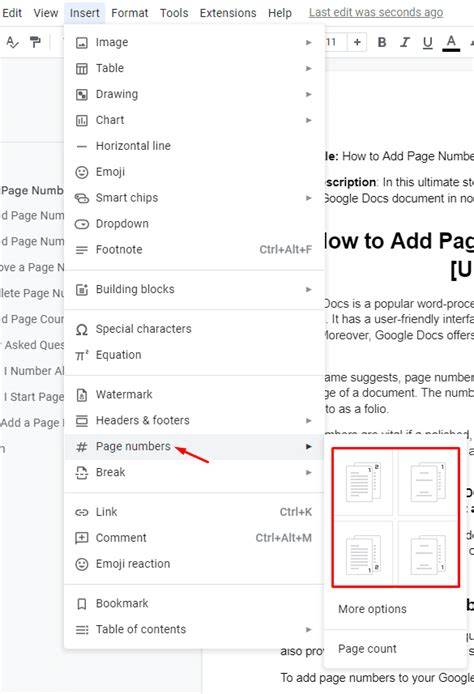Toggle italic text formatting

405,42
